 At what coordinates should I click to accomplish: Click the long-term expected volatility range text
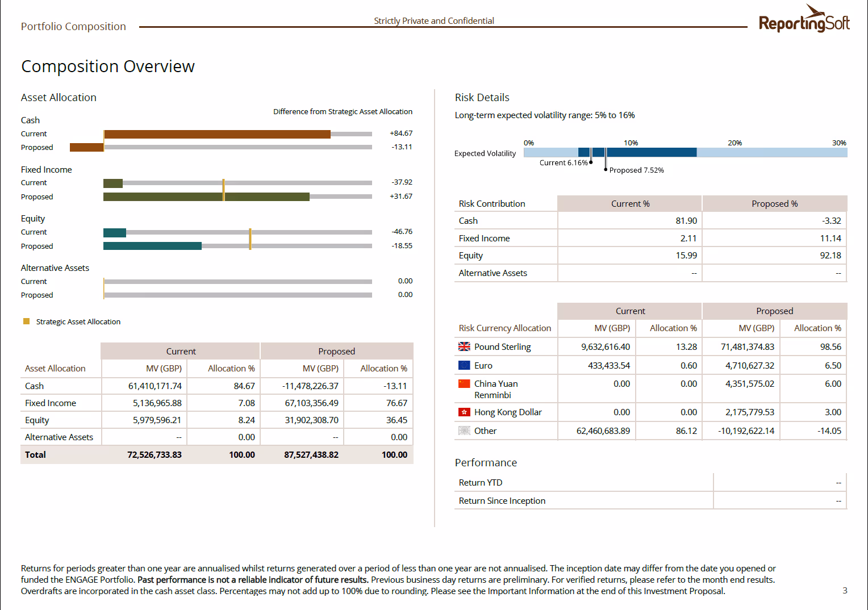click(x=545, y=115)
